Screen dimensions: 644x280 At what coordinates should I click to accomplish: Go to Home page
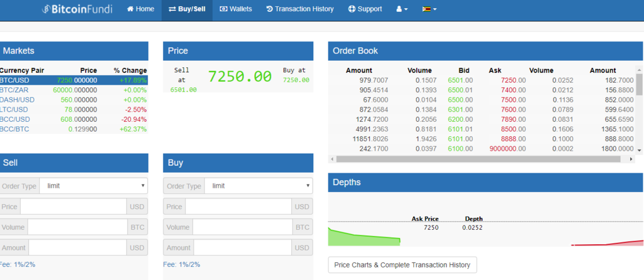[140, 9]
